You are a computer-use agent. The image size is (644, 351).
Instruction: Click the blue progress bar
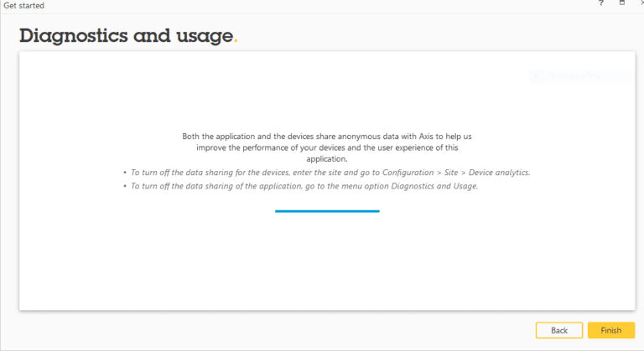tap(327, 211)
